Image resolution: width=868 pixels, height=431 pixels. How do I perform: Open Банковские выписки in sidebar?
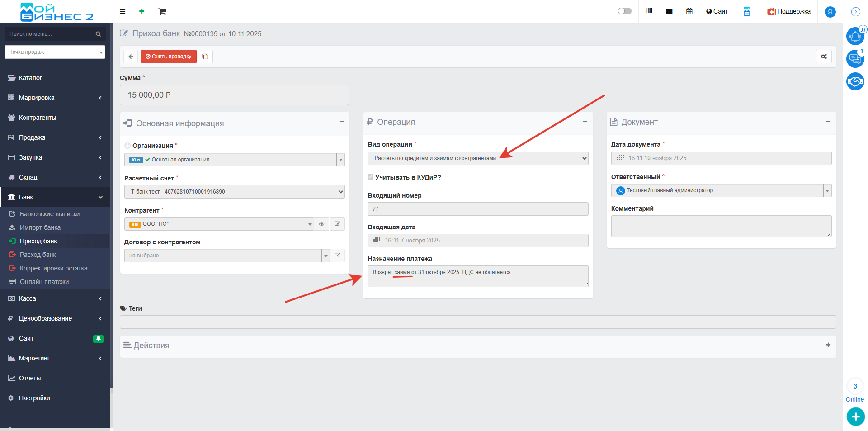50,214
